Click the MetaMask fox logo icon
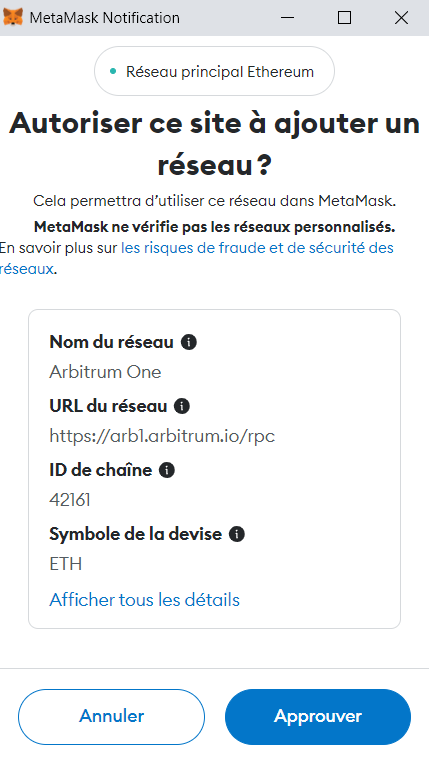Image resolution: width=429 pixels, height=763 pixels. coord(13,18)
